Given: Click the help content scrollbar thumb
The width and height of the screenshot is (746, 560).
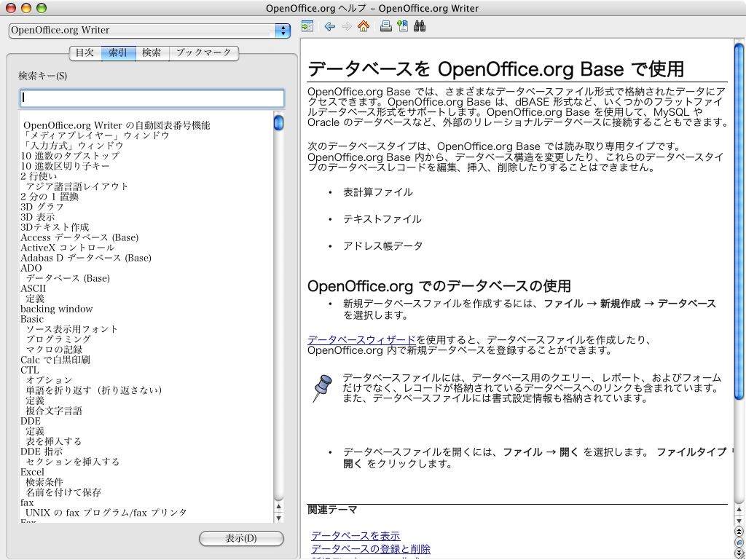Looking at the screenshot, I should click(x=739, y=221).
